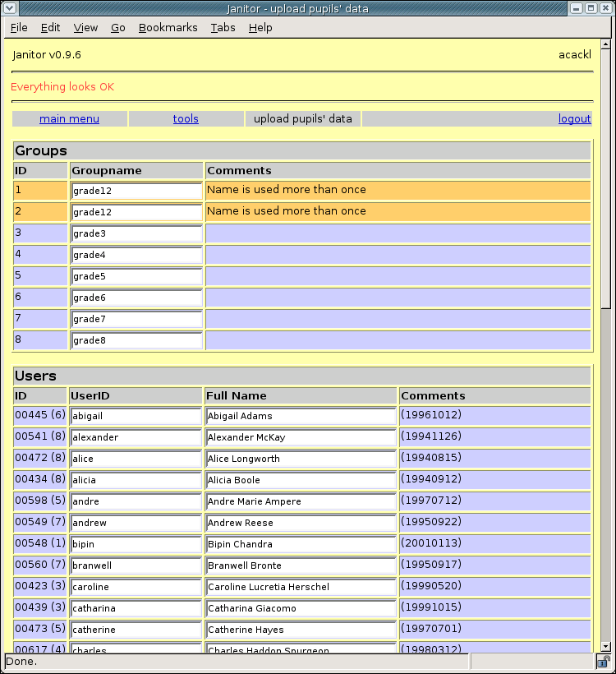Image resolution: width=616 pixels, height=674 pixels.
Task: Click the vertical scrollbar thumb
Action: [605, 178]
